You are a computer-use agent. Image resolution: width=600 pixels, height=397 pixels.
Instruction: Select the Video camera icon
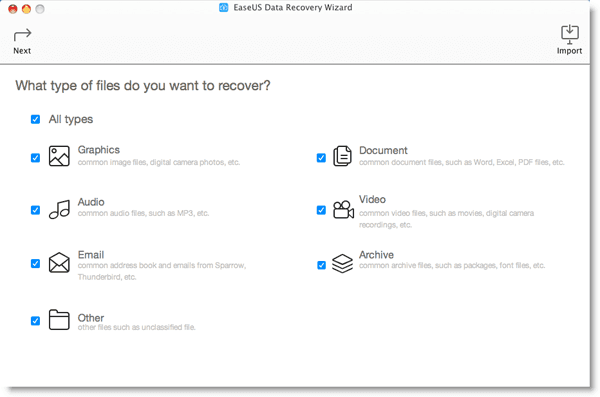point(343,209)
